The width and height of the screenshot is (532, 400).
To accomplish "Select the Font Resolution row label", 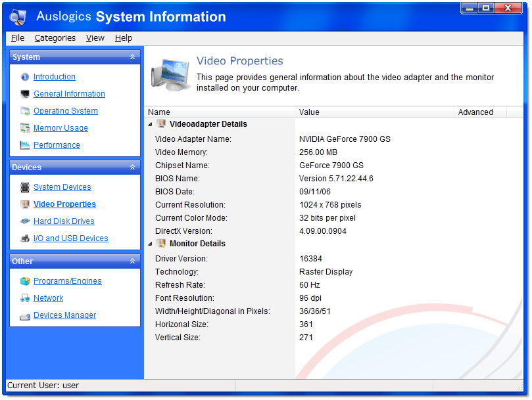I will [x=185, y=298].
